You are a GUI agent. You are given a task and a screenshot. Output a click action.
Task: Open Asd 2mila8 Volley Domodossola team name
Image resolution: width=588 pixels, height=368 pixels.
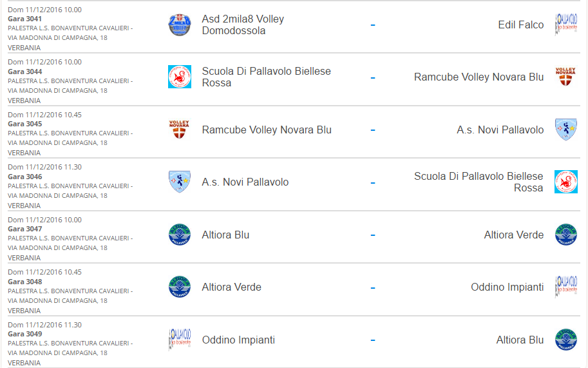click(x=243, y=24)
